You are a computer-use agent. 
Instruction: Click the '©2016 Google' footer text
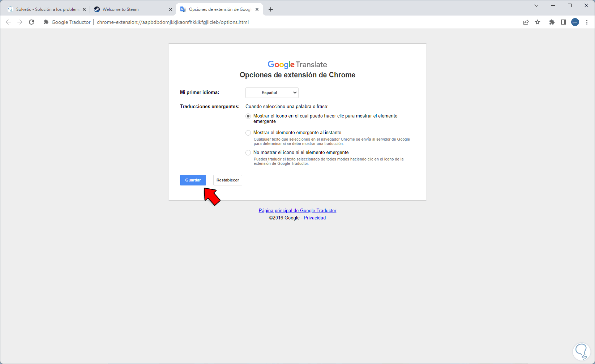[x=284, y=218]
